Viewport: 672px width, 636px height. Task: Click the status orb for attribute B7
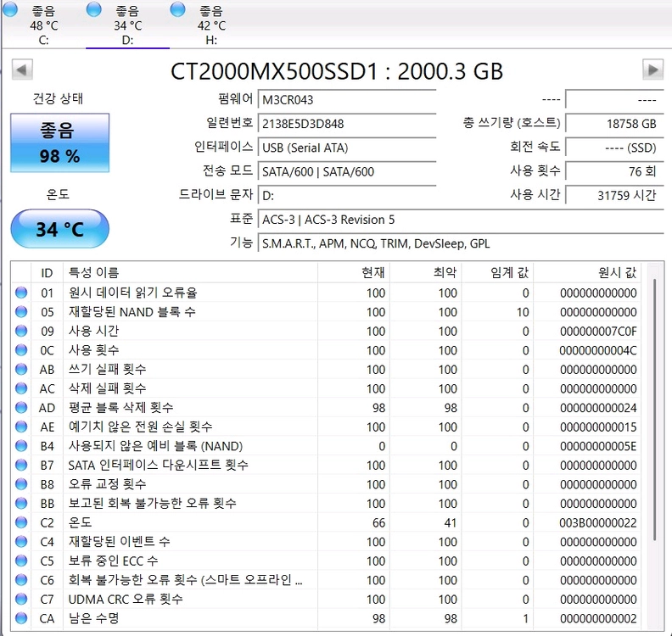(21, 465)
